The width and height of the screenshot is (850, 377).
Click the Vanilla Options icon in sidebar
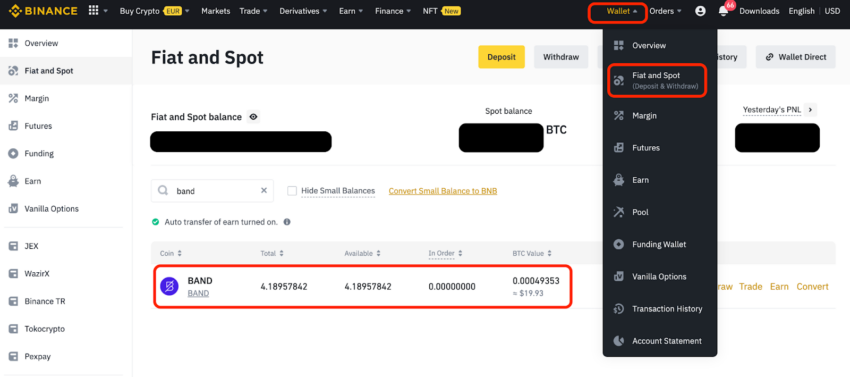(14, 209)
